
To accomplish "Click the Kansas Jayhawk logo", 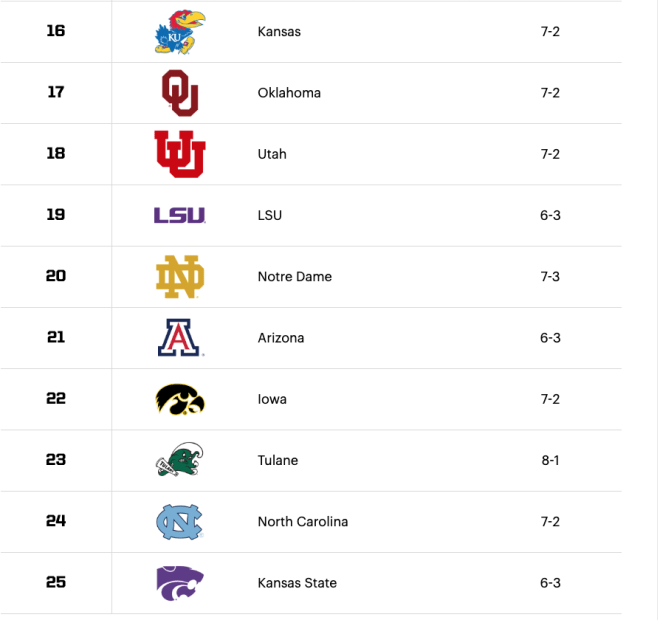I will (x=180, y=32).
